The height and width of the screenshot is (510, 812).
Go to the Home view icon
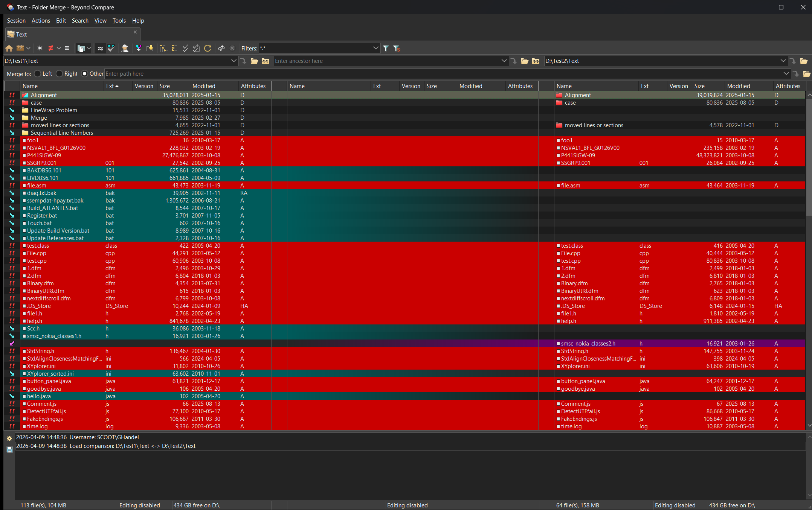[9, 48]
